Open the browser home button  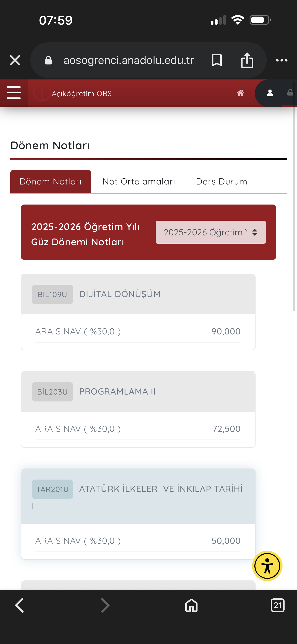pyautogui.click(x=191, y=606)
